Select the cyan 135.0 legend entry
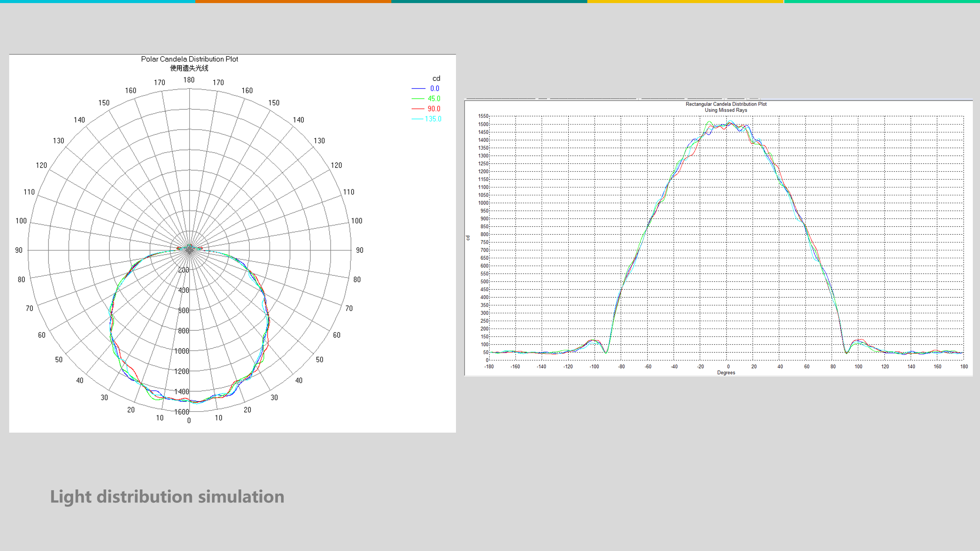This screenshot has height=551, width=980. (433, 119)
